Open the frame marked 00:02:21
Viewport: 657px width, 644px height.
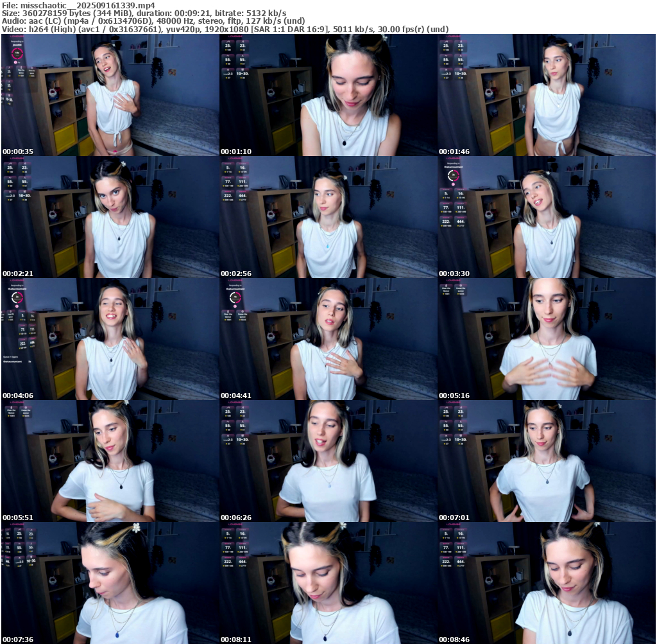(110, 217)
